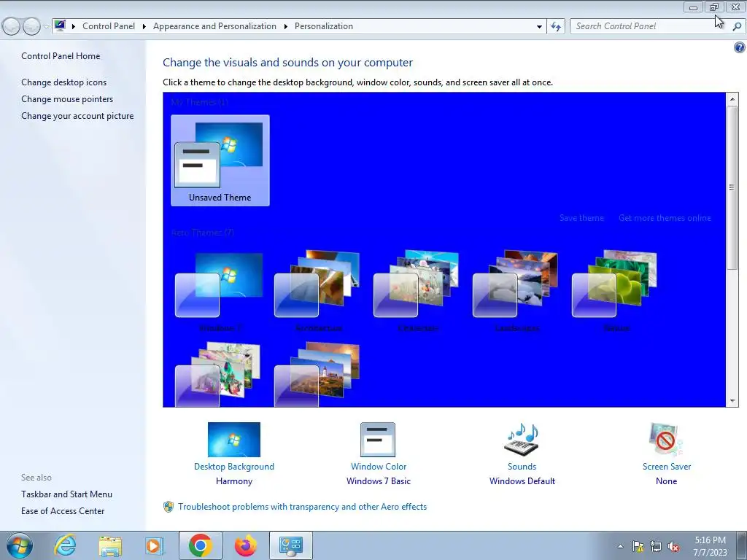
Task: Click theme list scroll up arrow
Action: point(732,99)
